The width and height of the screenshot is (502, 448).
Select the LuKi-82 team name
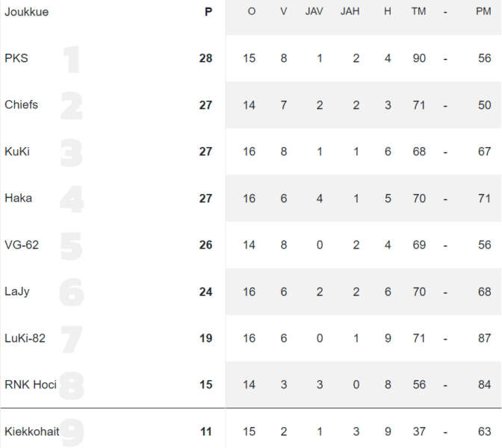click(x=25, y=338)
